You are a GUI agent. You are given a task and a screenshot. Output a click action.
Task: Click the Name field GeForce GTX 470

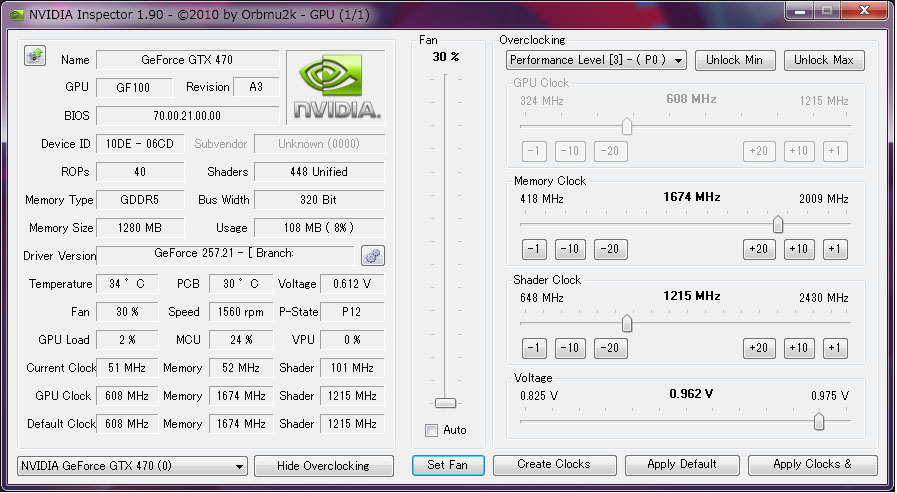188,59
